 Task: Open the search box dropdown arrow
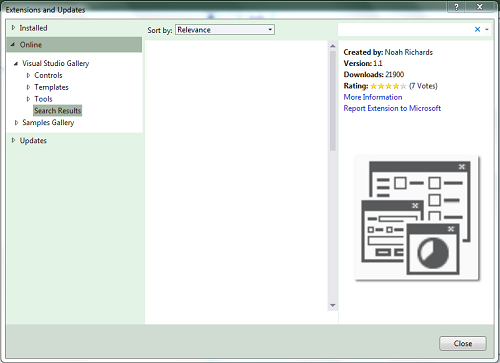tap(487, 30)
